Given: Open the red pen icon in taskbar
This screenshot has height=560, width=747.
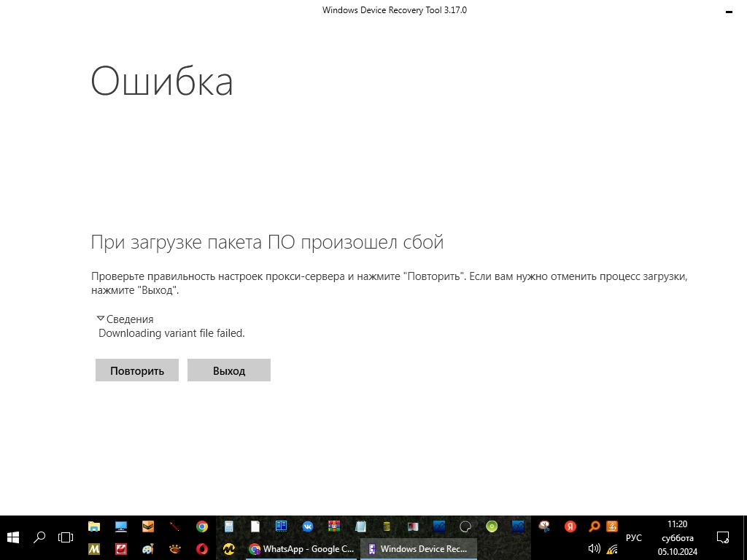Looking at the screenshot, I should click(175, 526).
